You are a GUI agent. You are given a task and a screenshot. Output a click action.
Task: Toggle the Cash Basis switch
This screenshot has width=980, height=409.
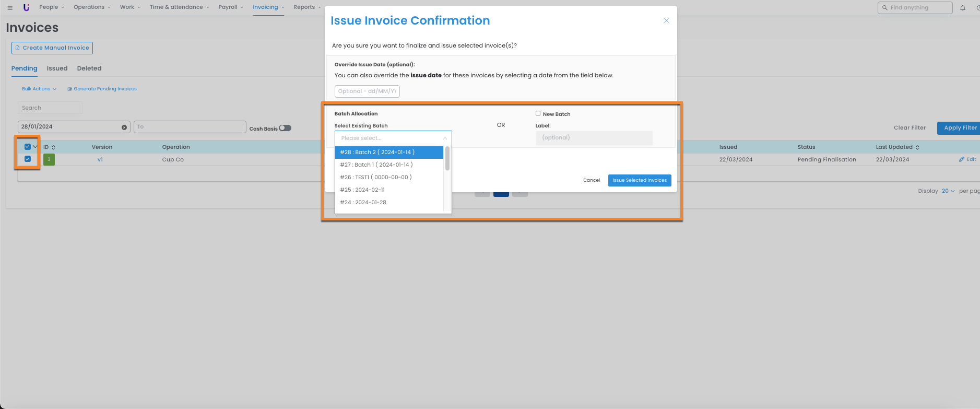(x=285, y=128)
